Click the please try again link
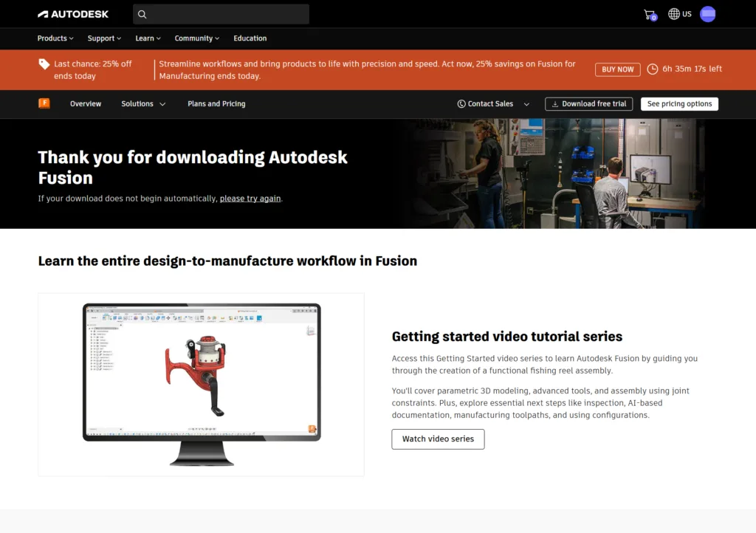Image resolution: width=756 pixels, height=533 pixels. click(x=250, y=199)
